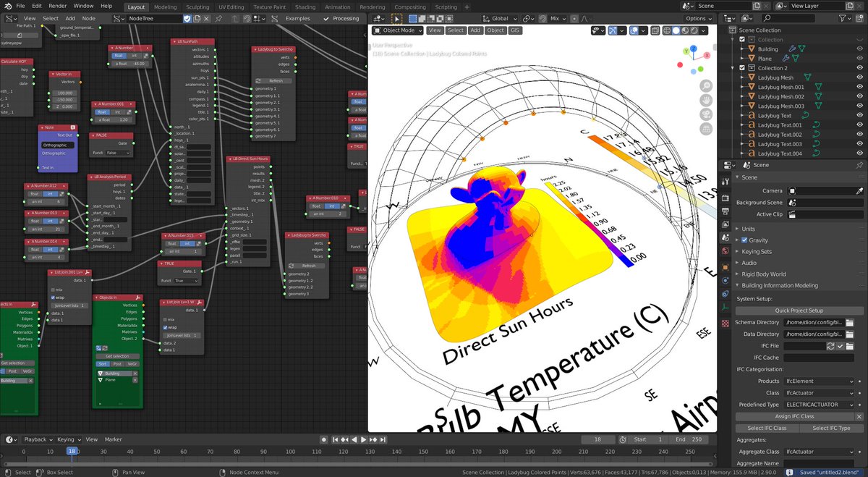This screenshot has width=868, height=477.
Task: Toggle Gravity checkbox
Action: [744, 240]
